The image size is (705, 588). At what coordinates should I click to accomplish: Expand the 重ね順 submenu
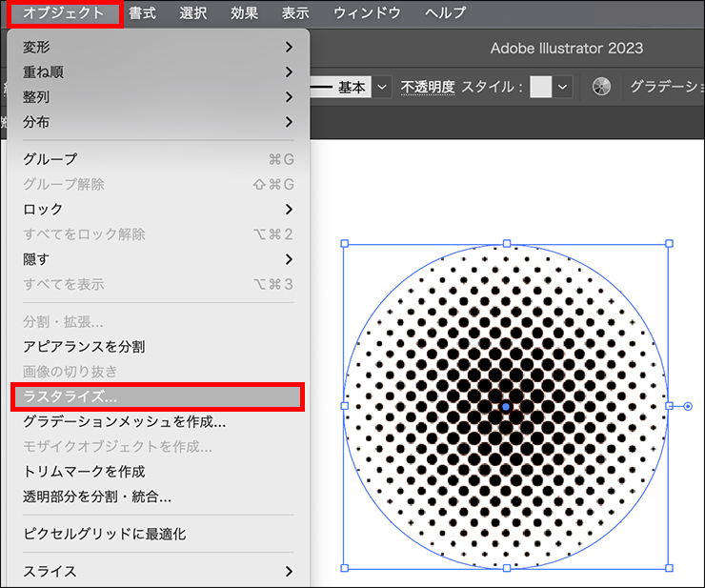click(x=157, y=71)
